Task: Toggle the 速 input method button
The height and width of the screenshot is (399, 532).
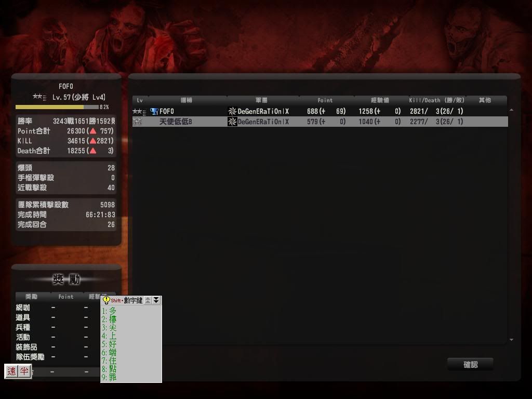Action: coord(11,371)
